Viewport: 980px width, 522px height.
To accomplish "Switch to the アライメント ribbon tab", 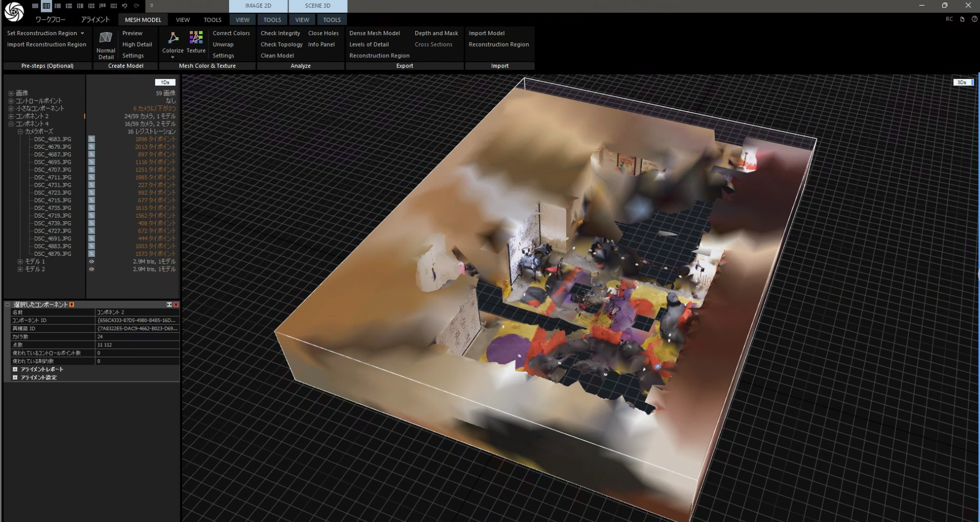I will [95, 20].
